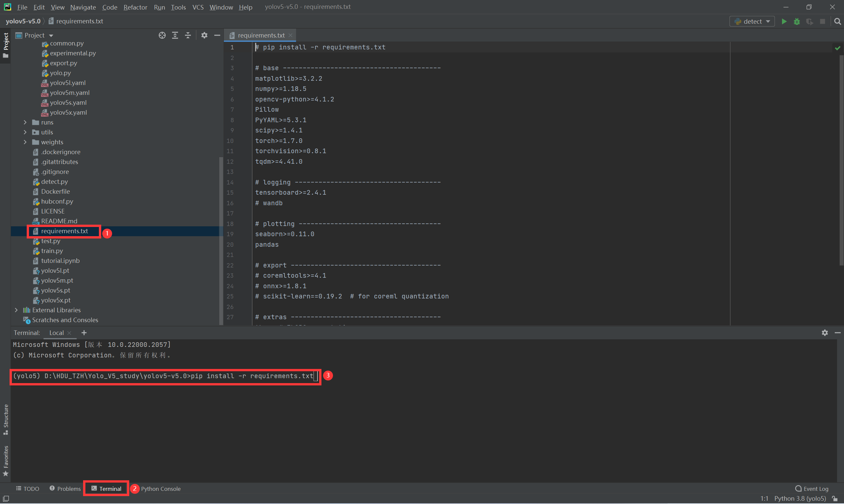Image resolution: width=844 pixels, height=504 pixels.
Task: Add a new terminal session
Action: (84, 333)
